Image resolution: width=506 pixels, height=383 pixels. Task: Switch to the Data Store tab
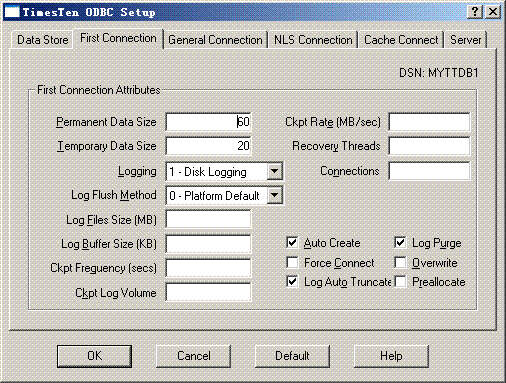coord(42,40)
